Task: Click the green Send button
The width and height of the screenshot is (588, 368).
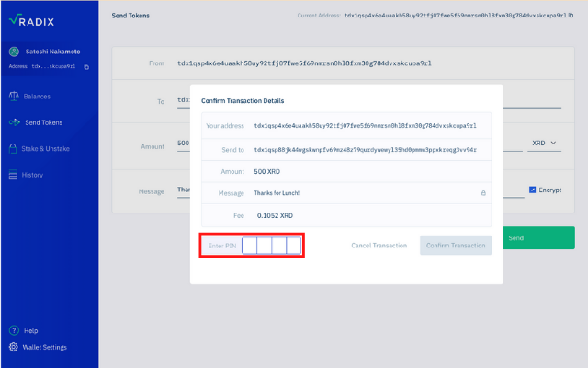Action: coord(538,238)
